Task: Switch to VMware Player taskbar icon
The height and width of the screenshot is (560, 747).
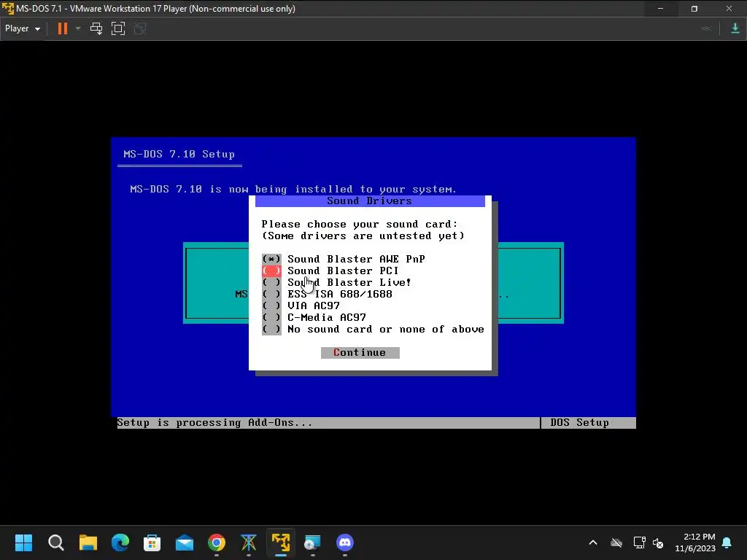Action: click(x=281, y=542)
